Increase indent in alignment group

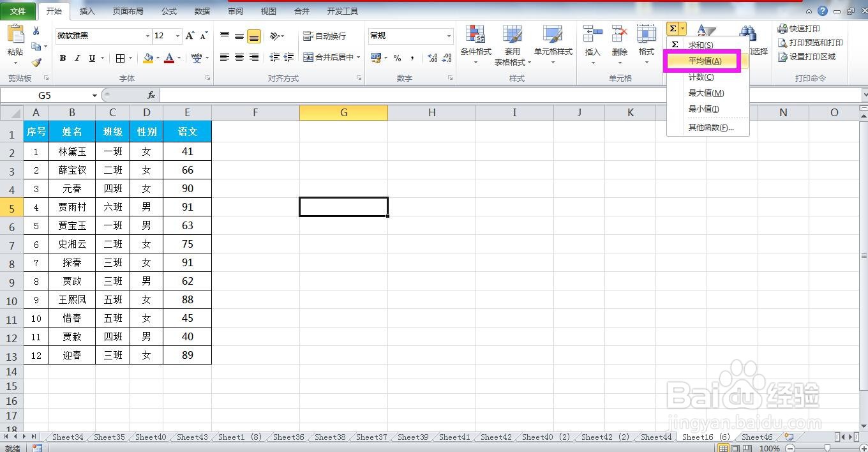pyautogui.click(x=290, y=57)
